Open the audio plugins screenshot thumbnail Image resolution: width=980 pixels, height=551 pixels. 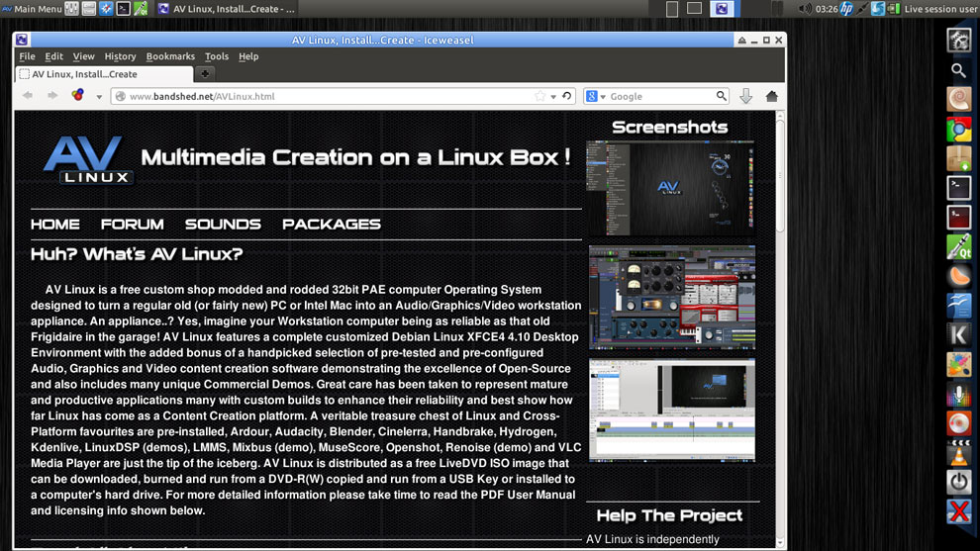pyautogui.click(x=672, y=298)
